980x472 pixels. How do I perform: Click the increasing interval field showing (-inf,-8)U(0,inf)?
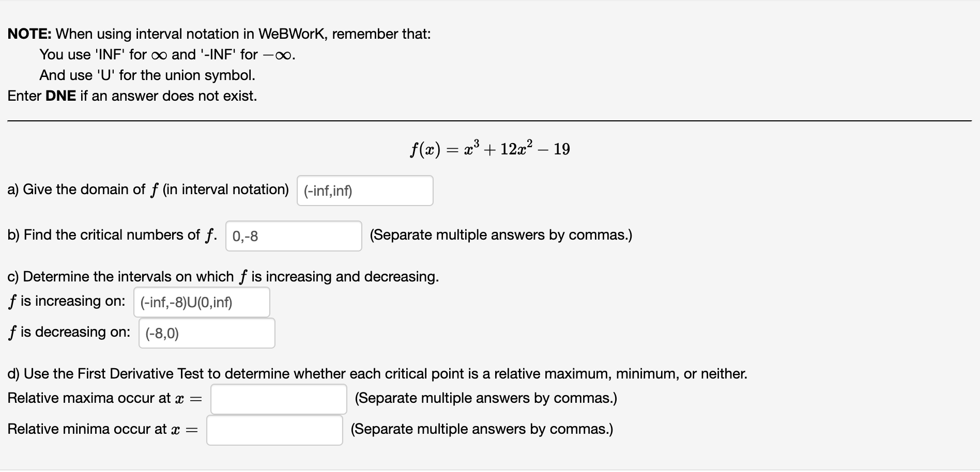201,302
